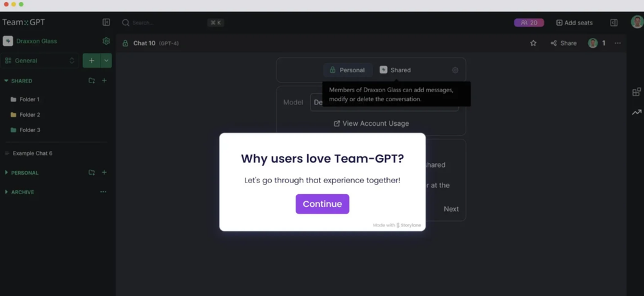
Task: Open the chat header three-dot menu
Action: coord(618,43)
